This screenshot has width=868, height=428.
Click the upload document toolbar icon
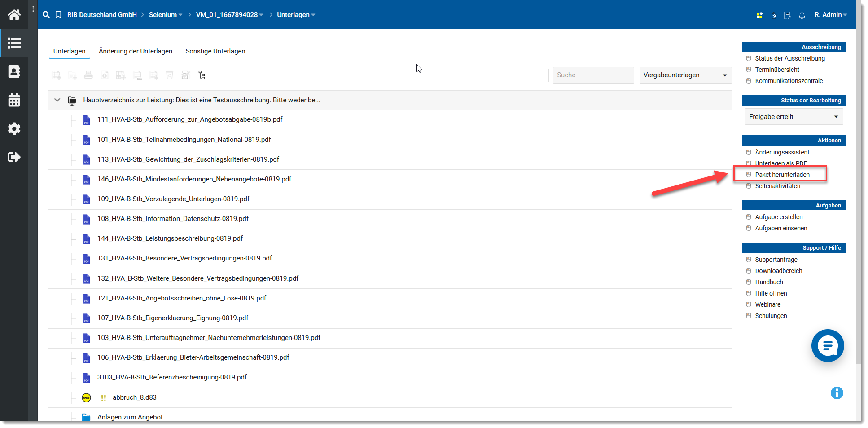[x=57, y=75]
